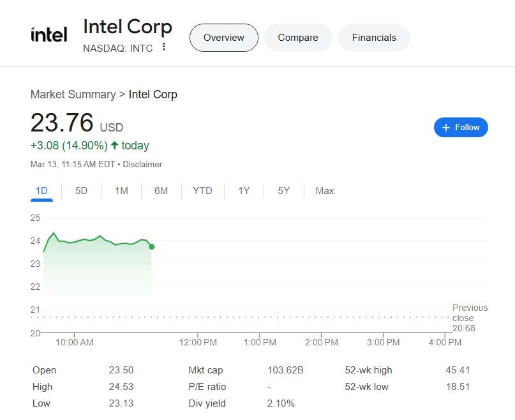Switch to the Compare tab

coord(298,38)
